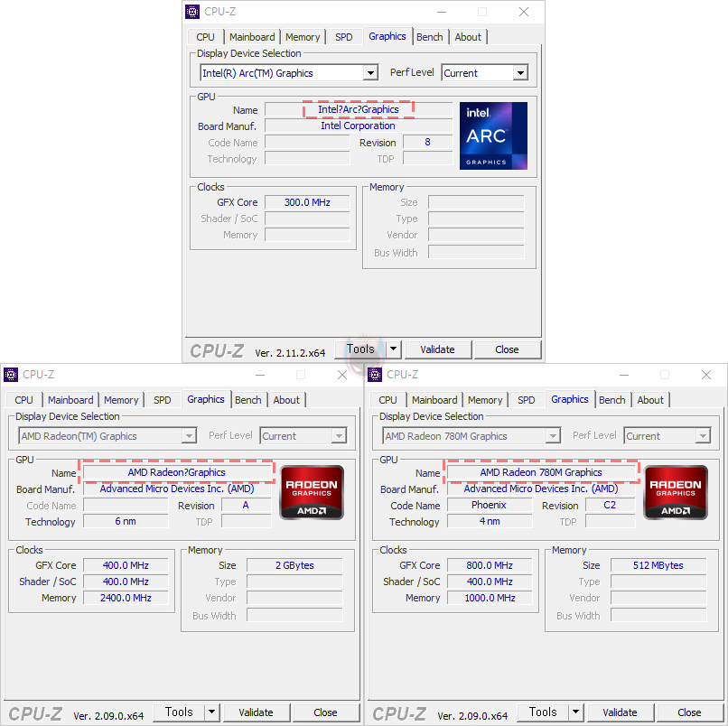Viewport: 728px width, 726px height.
Task: Click the Phoenix code name value
Action: (490, 505)
